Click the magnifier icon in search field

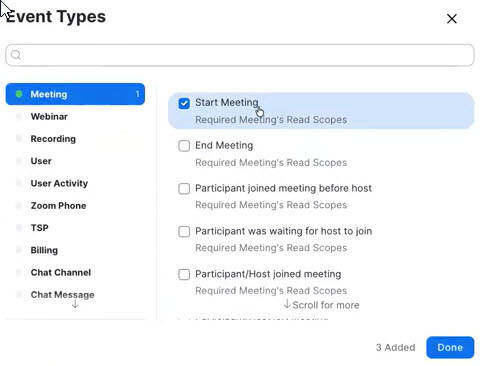(x=16, y=55)
